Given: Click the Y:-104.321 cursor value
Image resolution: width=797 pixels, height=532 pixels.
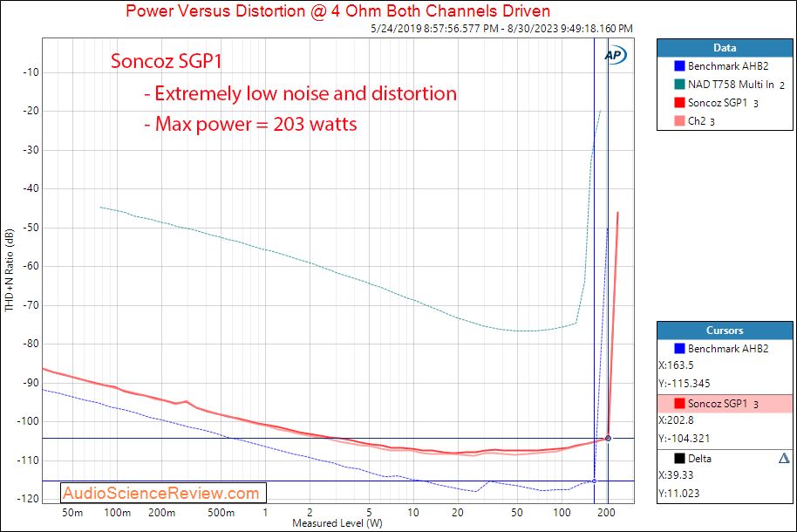Looking at the screenshot, I should [685, 439].
